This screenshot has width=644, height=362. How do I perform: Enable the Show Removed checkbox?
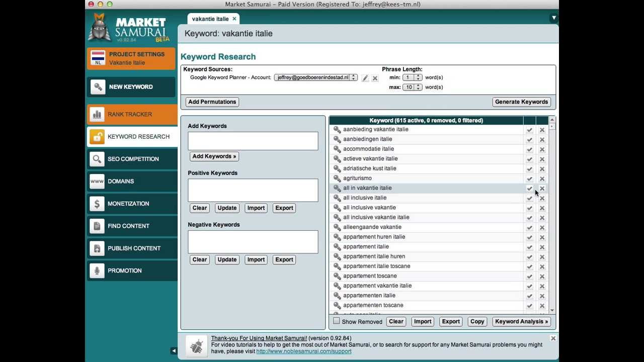pyautogui.click(x=337, y=321)
